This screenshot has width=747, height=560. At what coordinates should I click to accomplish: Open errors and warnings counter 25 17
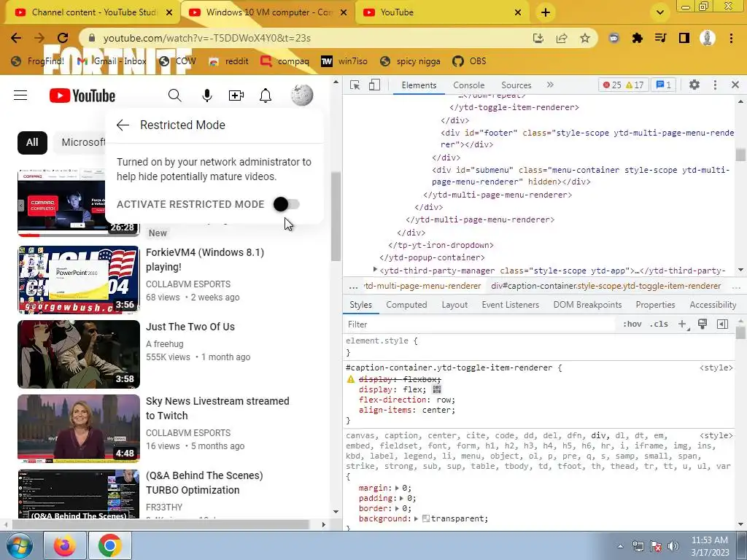point(623,85)
